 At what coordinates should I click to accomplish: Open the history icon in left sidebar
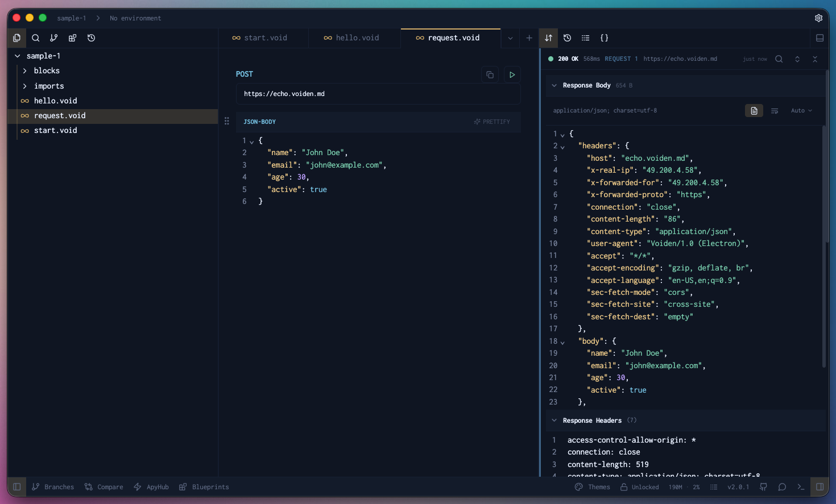pyautogui.click(x=91, y=38)
